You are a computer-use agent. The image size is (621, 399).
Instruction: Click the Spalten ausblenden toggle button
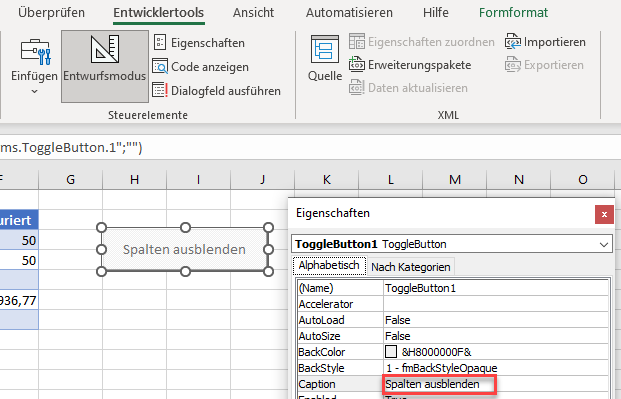185,249
